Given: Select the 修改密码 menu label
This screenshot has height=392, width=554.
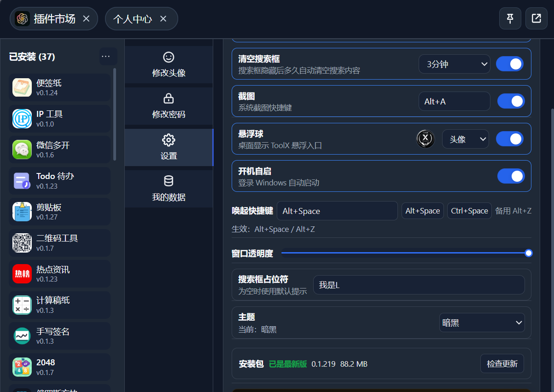Looking at the screenshot, I should pyautogui.click(x=169, y=114).
